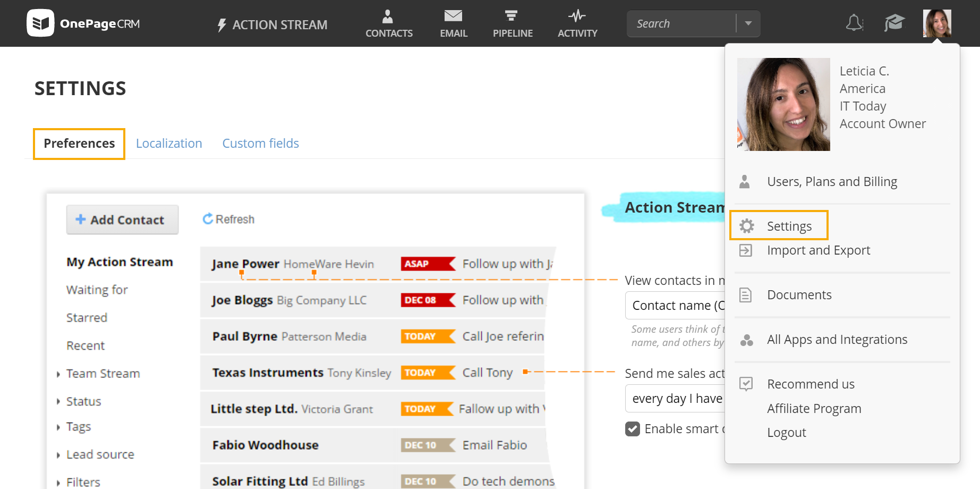Viewport: 980px width, 489px height.
Task: Click the Texas Instruments row
Action: (x=372, y=373)
